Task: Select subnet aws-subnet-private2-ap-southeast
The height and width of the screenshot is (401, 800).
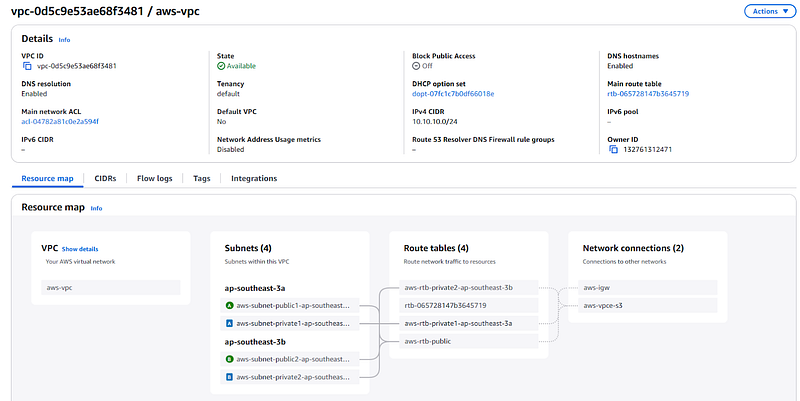Action: [x=290, y=377]
